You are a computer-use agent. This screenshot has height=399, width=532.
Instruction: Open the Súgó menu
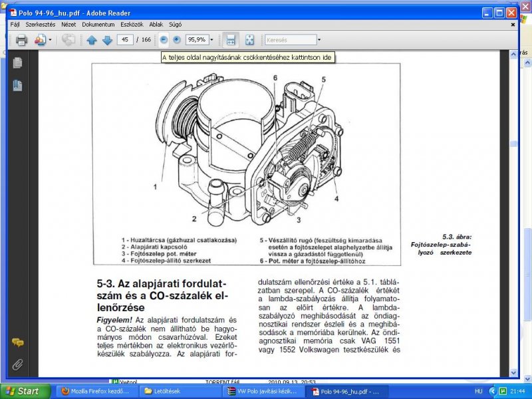click(x=175, y=25)
